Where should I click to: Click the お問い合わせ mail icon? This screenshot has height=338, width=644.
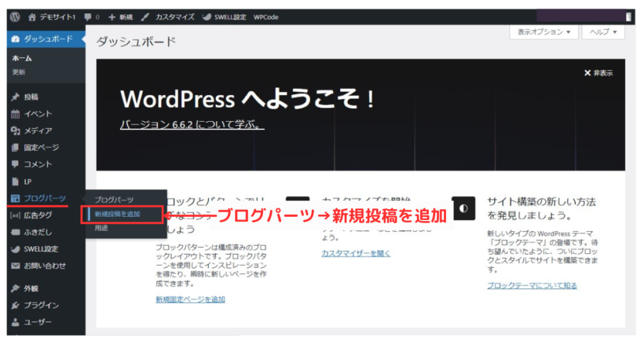(x=15, y=266)
